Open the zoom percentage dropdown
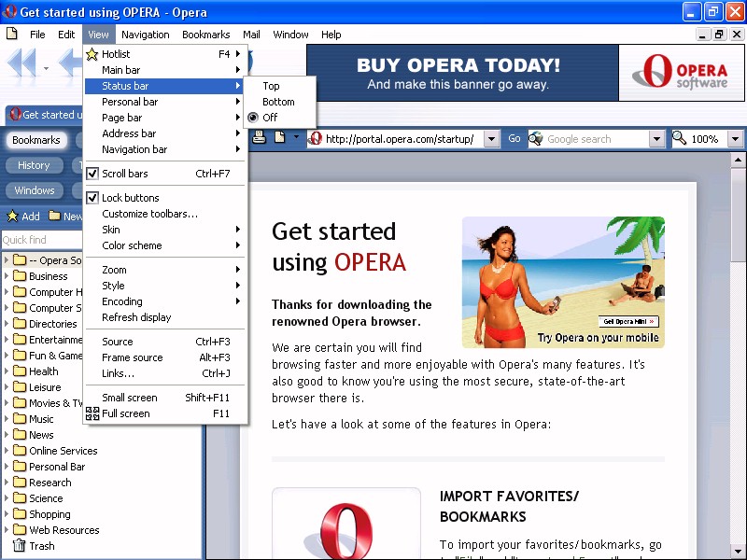The image size is (747, 560). [x=735, y=139]
